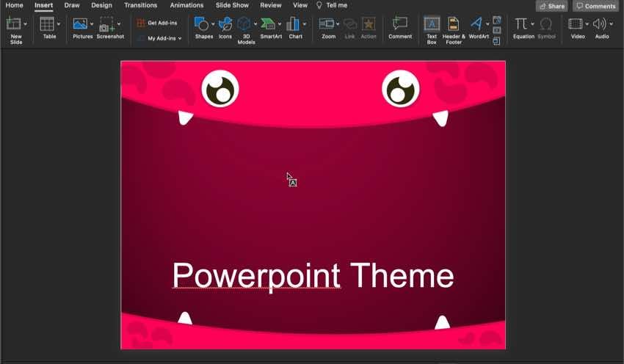This screenshot has height=364, width=624.
Task: Add a Comment to the slide
Action: click(x=400, y=24)
